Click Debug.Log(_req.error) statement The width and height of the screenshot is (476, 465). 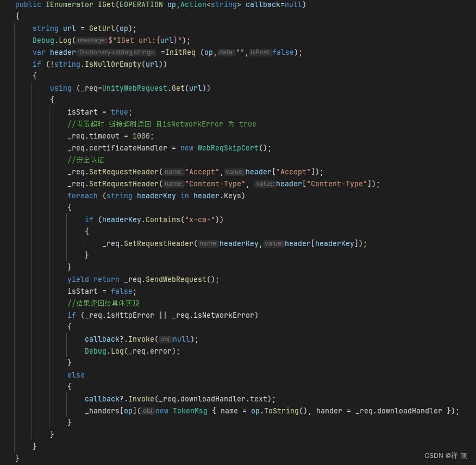pos(133,351)
